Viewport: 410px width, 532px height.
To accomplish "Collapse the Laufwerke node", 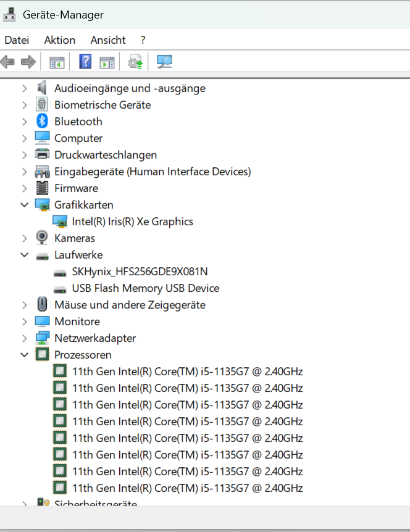I will (25, 254).
